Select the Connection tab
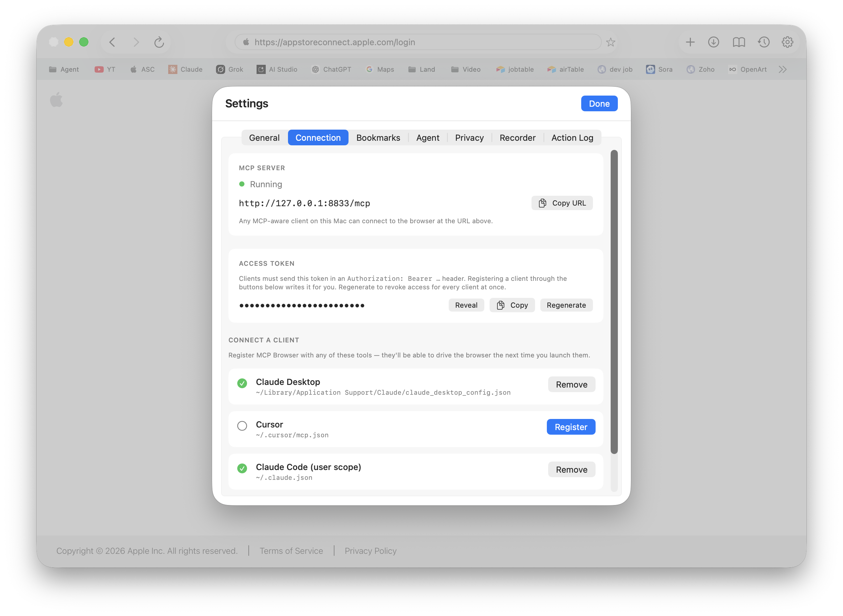The height and width of the screenshot is (616, 843). 318,138
